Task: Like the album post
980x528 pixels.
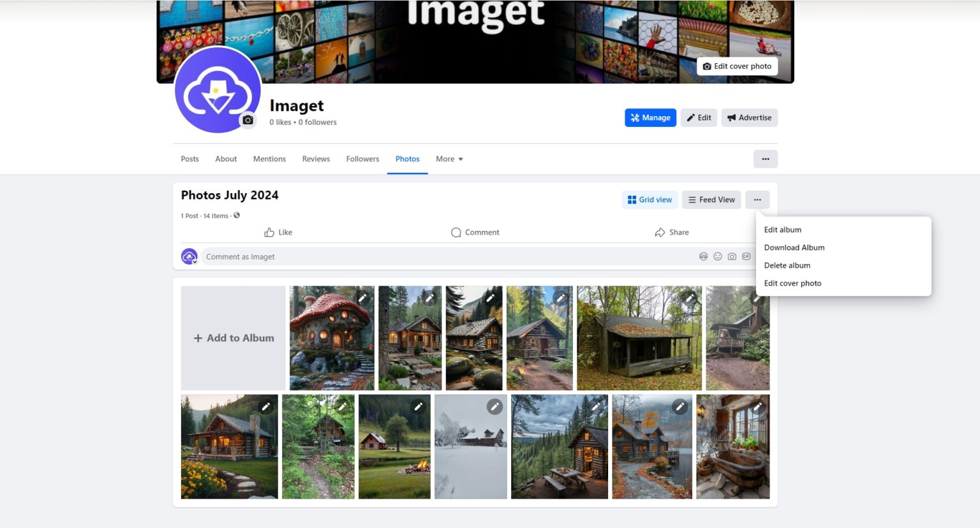Action: click(278, 232)
